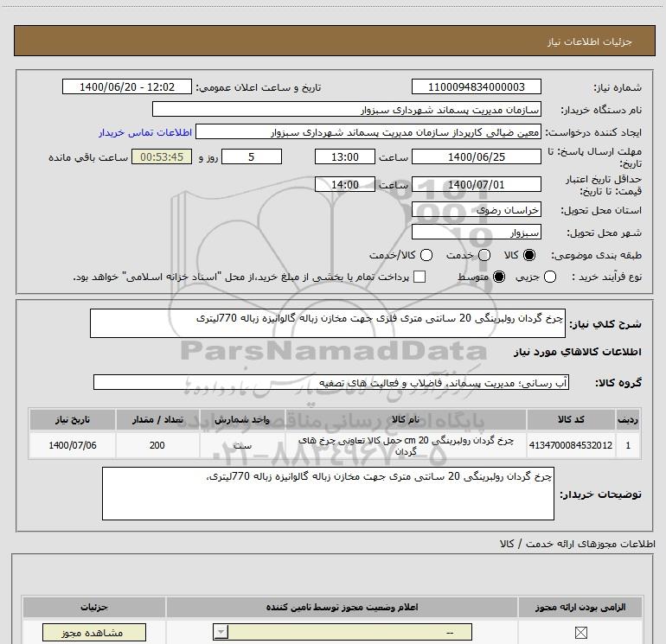Click the quantity cell 200
Image resolution: width=666 pixels, height=644 pixels.
[157, 445]
